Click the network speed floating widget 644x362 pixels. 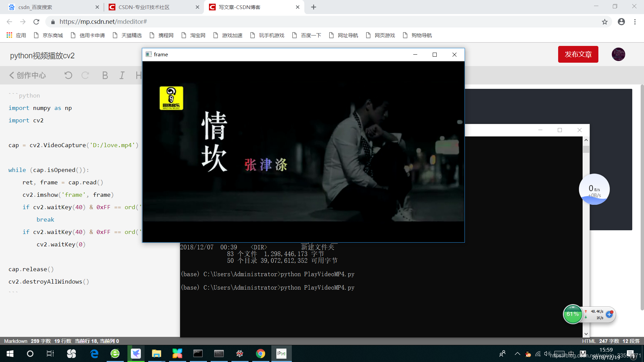(x=594, y=189)
